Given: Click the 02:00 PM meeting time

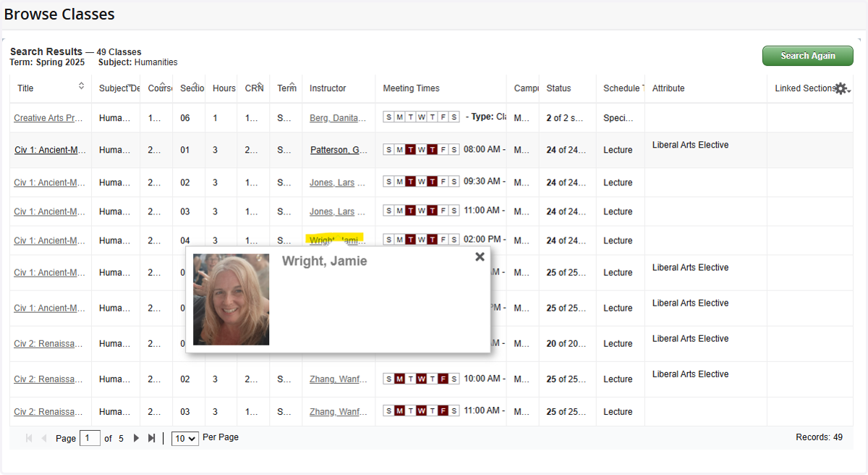Looking at the screenshot, I should (x=484, y=240).
